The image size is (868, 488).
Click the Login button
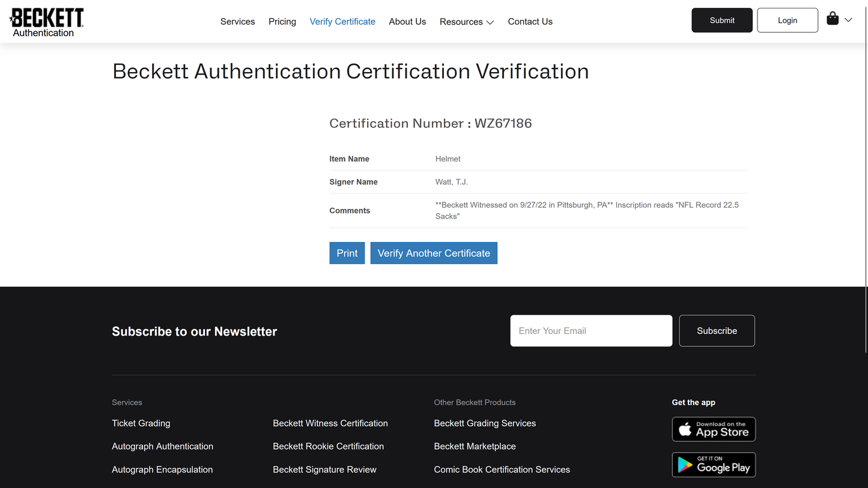(x=788, y=20)
